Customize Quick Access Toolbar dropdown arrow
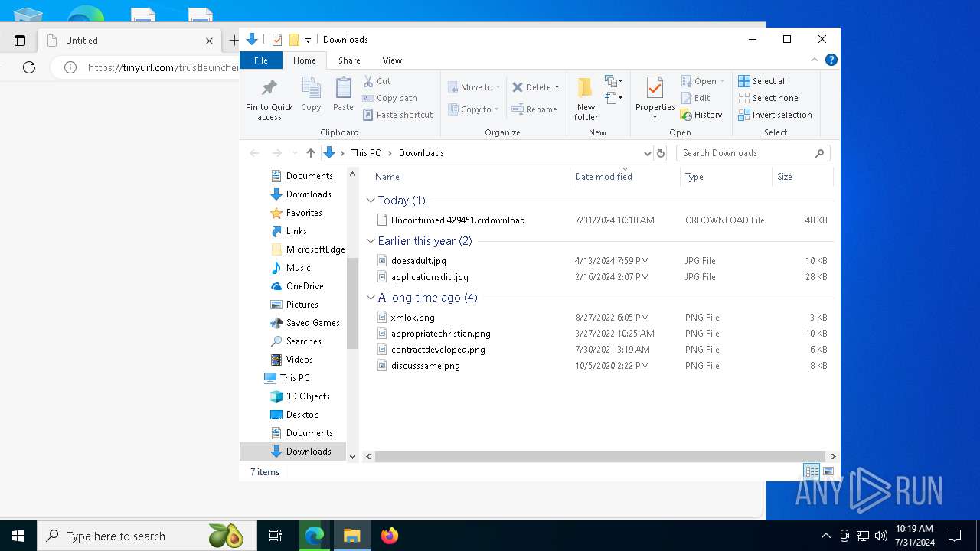This screenshot has width=980, height=551. [x=308, y=40]
